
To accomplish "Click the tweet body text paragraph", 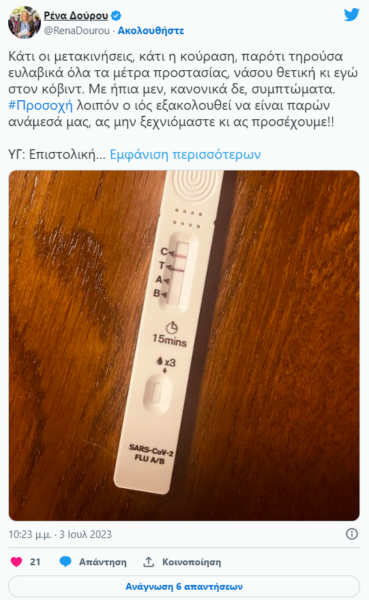I will 183,89.
